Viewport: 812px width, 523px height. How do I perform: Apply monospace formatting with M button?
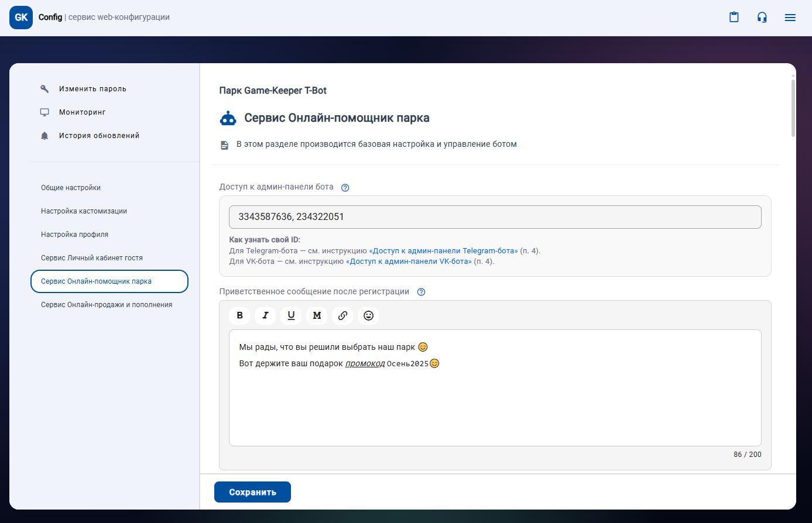317,315
